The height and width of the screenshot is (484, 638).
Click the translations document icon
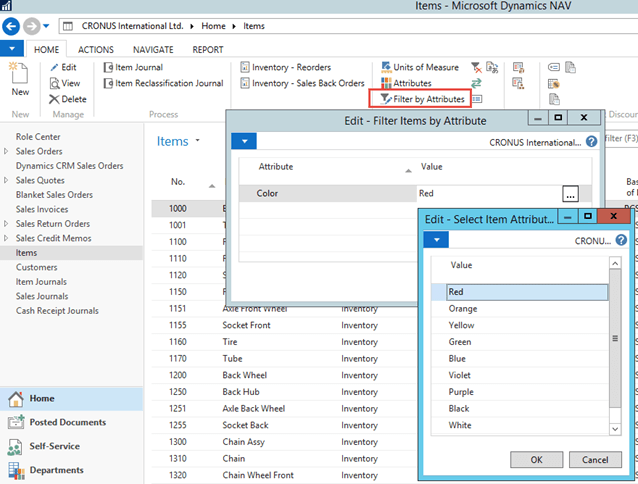492,68
